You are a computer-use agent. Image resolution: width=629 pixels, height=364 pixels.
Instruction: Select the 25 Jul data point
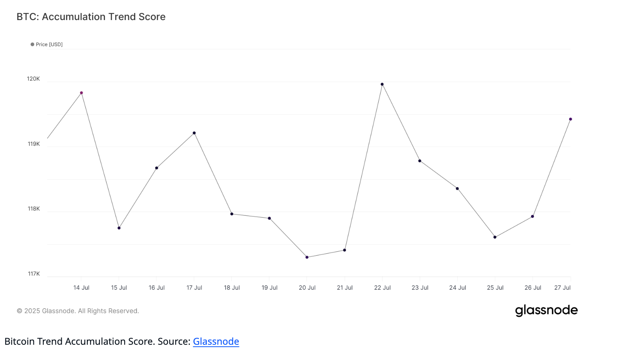click(x=495, y=237)
